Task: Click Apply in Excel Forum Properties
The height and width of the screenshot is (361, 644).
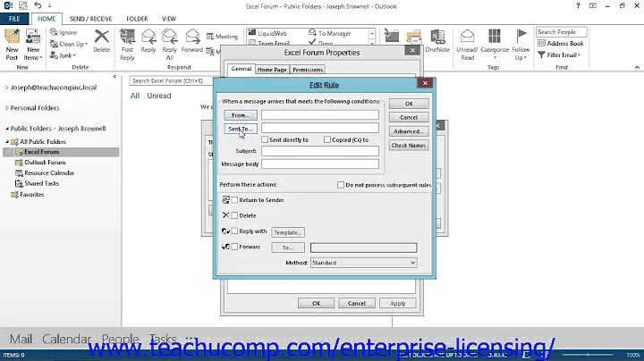Action: (x=397, y=304)
